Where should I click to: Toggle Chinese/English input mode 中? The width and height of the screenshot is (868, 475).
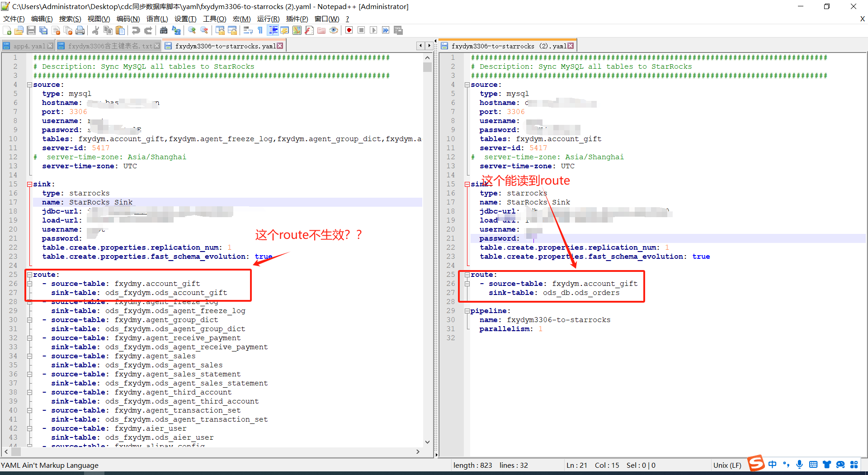tap(773, 465)
